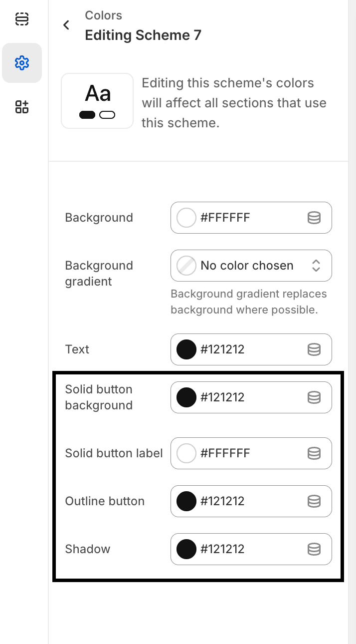Click up-down chevron next to No color chosen
Screen dimensions: 356x644
(x=316, y=266)
